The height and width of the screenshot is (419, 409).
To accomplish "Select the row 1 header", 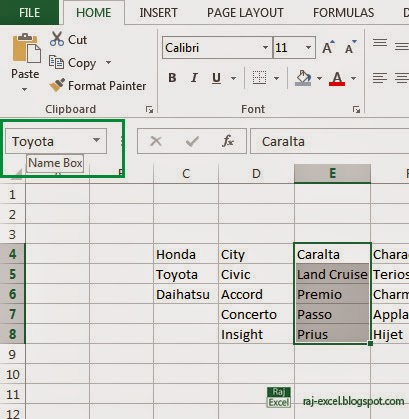I will tap(12, 194).
